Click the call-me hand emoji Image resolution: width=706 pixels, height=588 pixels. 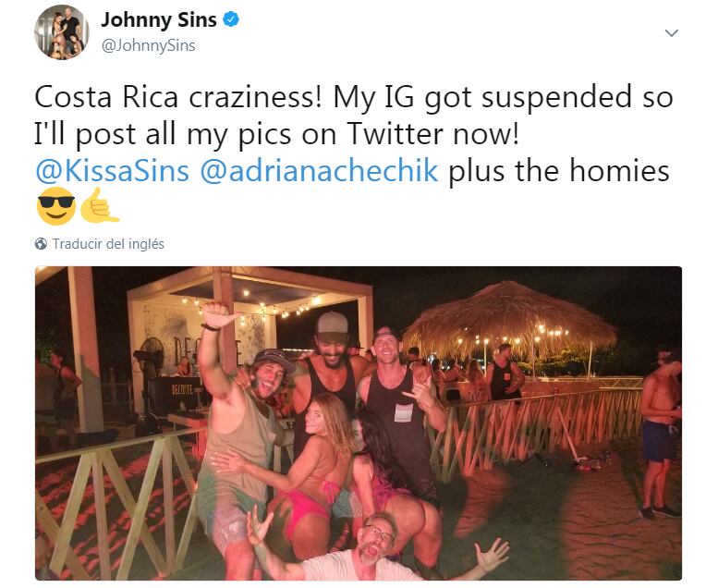tap(99, 206)
